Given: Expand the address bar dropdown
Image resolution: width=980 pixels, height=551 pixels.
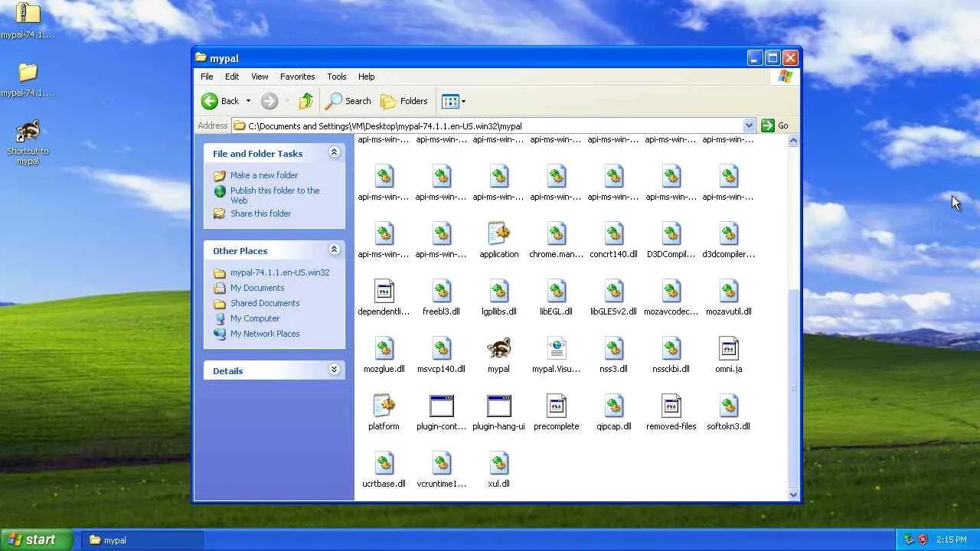Looking at the screenshot, I should coord(749,126).
